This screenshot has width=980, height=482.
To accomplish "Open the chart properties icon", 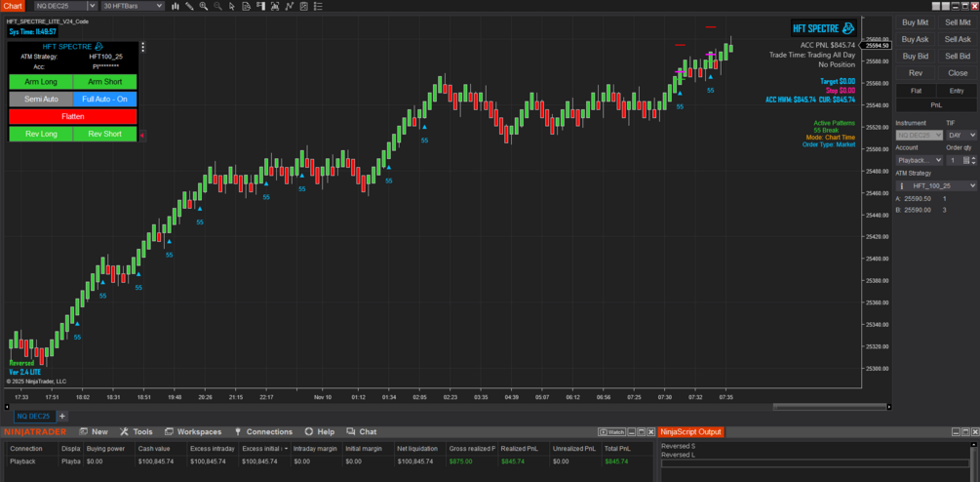I will [303, 6].
